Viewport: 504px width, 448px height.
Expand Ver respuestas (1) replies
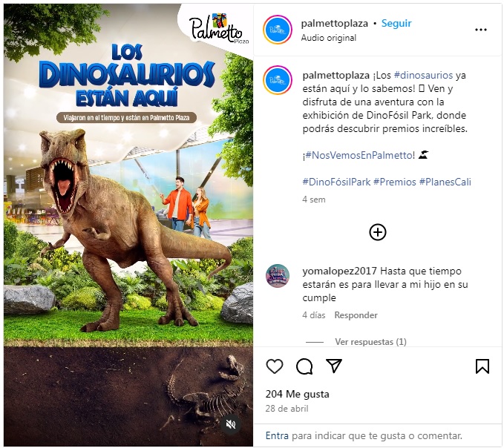pyautogui.click(x=370, y=342)
